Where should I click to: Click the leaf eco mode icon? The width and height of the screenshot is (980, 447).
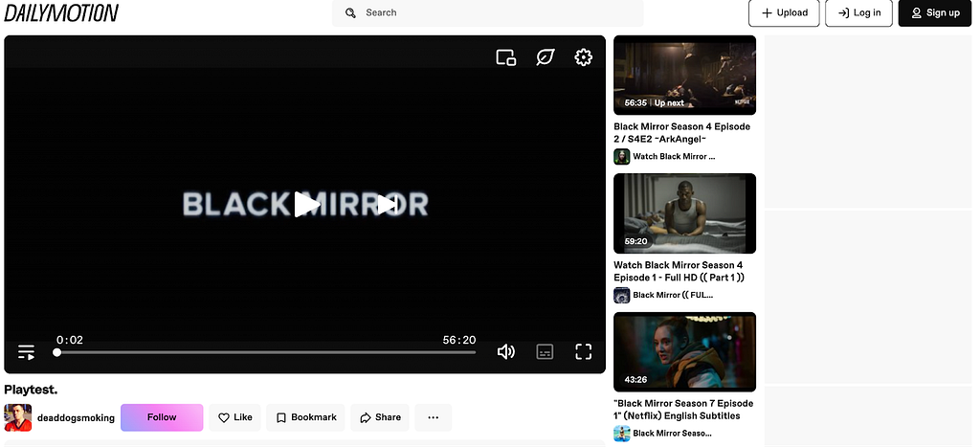pos(545,57)
